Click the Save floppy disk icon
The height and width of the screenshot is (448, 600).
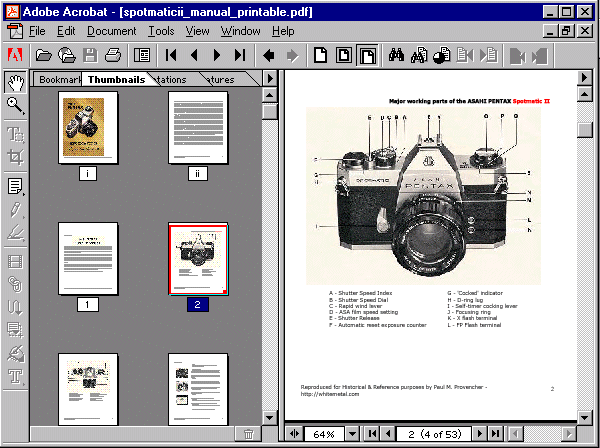90,56
